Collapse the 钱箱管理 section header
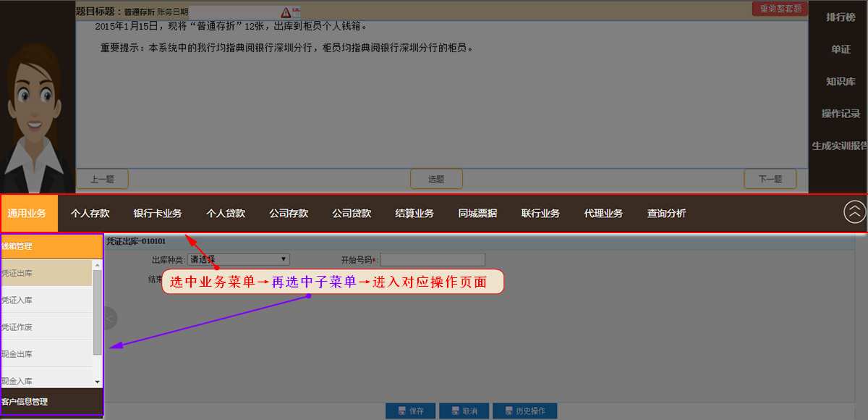Viewport: 868px width, 420px height. coord(51,246)
